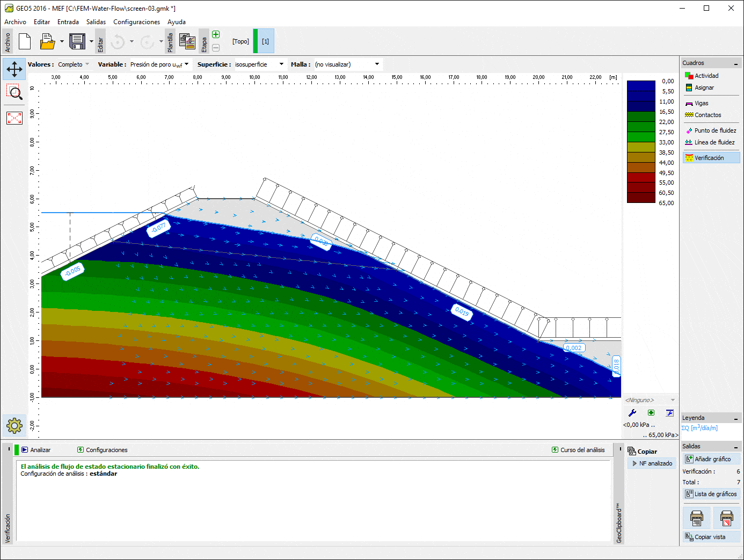This screenshot has height=560, width=744.
Task: Click the fit-to-window red arrows icon
Action: click(14, 118)
